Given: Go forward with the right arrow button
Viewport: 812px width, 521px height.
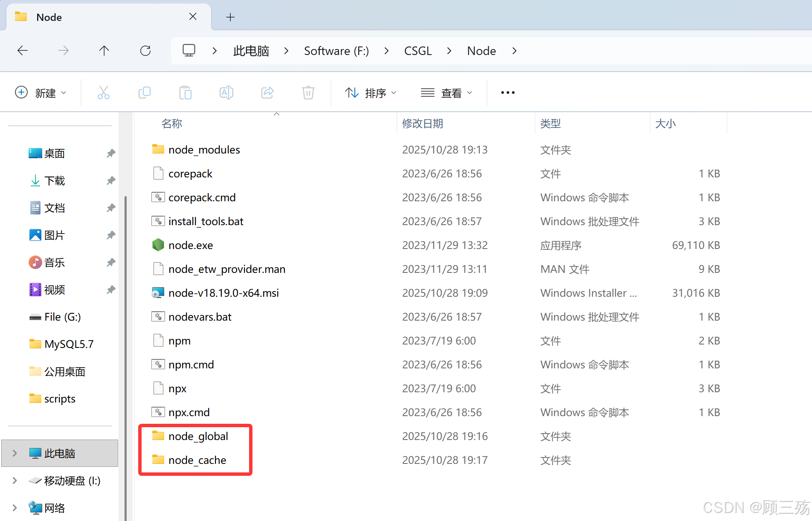Looking at the screenshot, I should click(63, 51).
